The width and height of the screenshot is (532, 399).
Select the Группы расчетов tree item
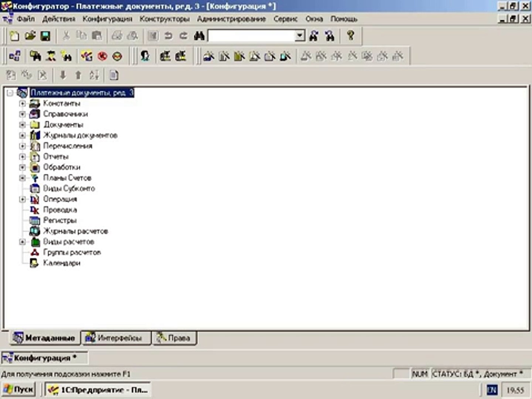72,252
